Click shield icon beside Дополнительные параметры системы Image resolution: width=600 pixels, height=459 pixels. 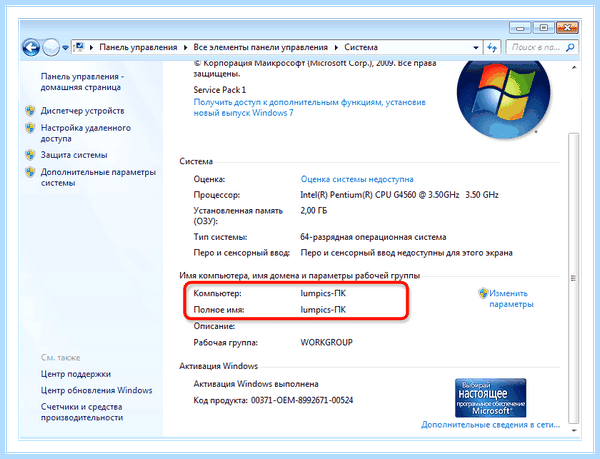point(30,172)
